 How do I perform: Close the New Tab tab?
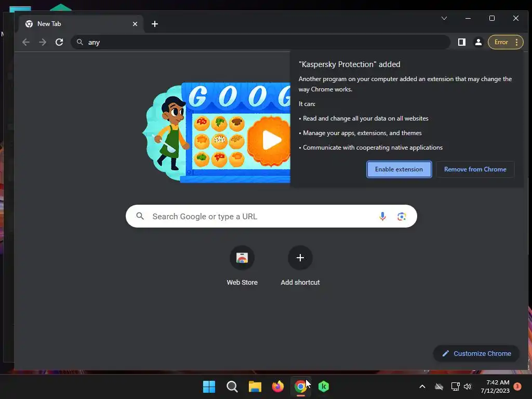[x=135, y=24]
